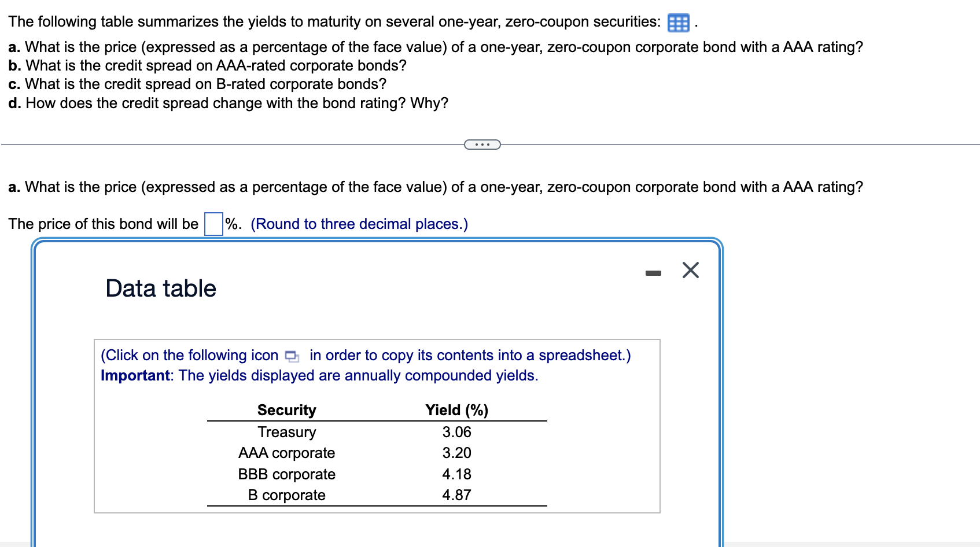Select the AAA corporate yield value 3.20
This screenshot has width=980, height=547.
456,453
